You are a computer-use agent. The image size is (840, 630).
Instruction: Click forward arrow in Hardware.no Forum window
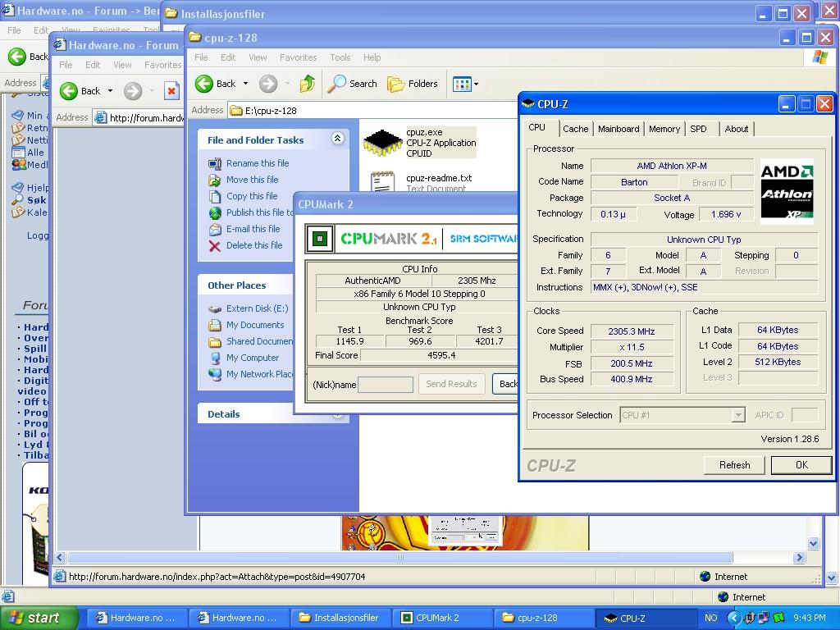click(133, 91)
